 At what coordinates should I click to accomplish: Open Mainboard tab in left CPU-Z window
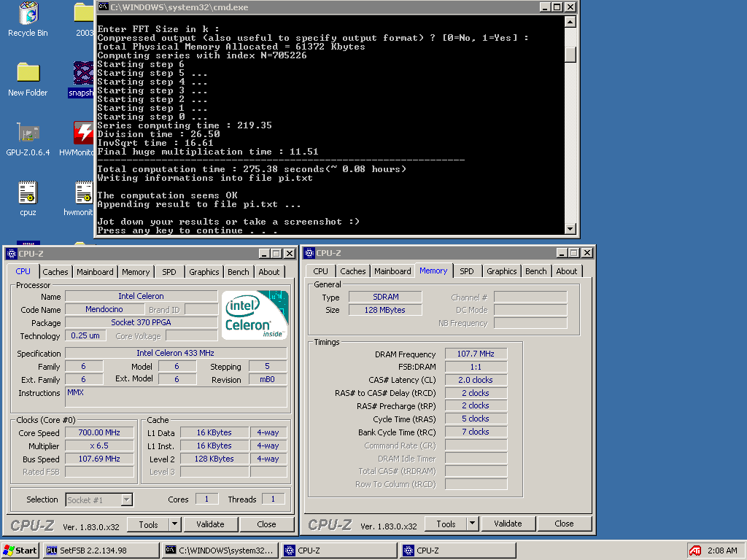tap(95, 272)
